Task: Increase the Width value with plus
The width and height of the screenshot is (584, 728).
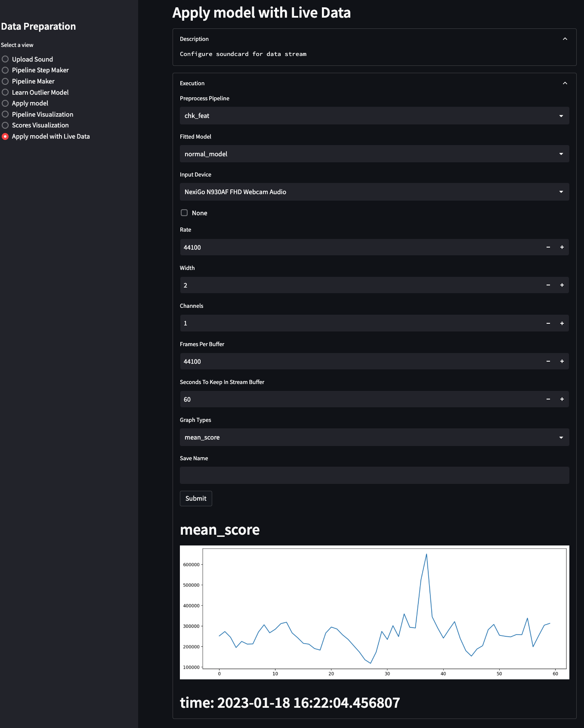Action: tap(562, 285)
